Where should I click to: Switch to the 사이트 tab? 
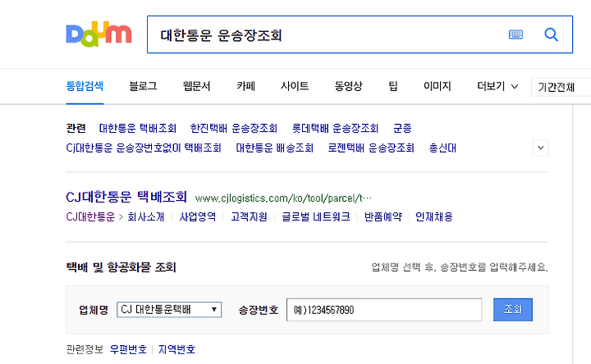(x=295, y=86)
